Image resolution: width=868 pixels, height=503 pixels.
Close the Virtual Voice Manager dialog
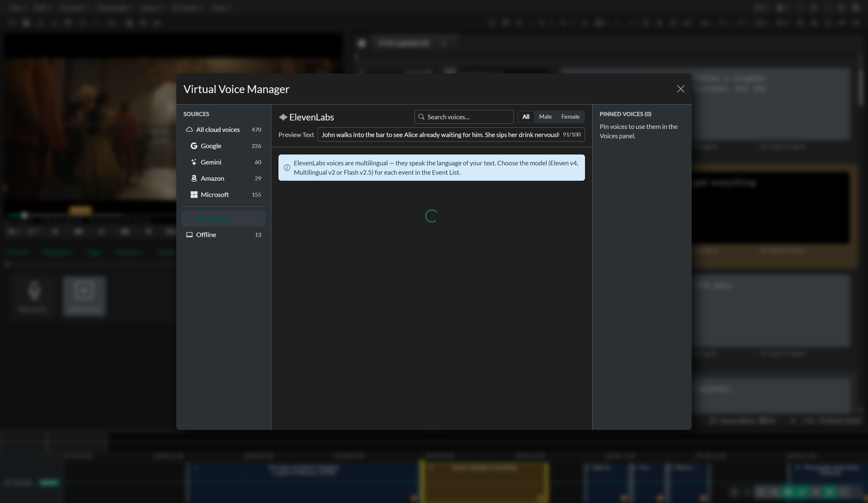[680, 89]
